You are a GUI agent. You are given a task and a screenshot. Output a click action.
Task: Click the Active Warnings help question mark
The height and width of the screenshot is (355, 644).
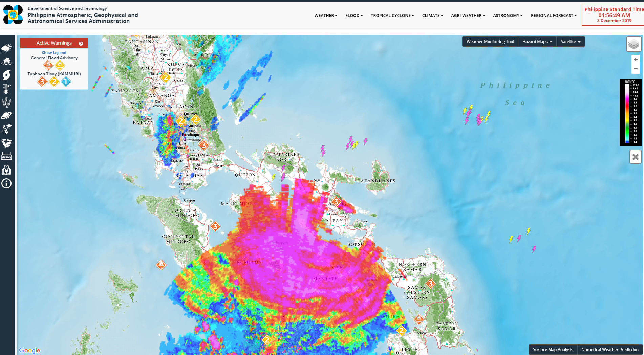81,43
